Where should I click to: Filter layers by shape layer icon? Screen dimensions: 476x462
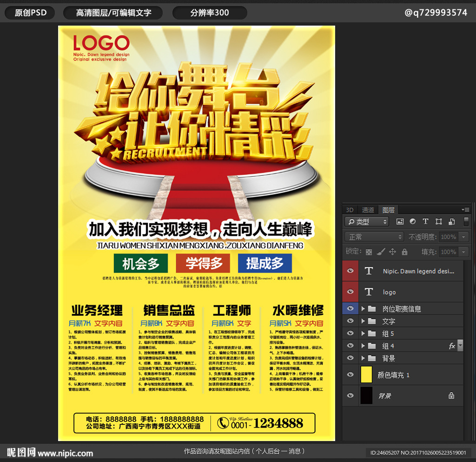point(438,221)
